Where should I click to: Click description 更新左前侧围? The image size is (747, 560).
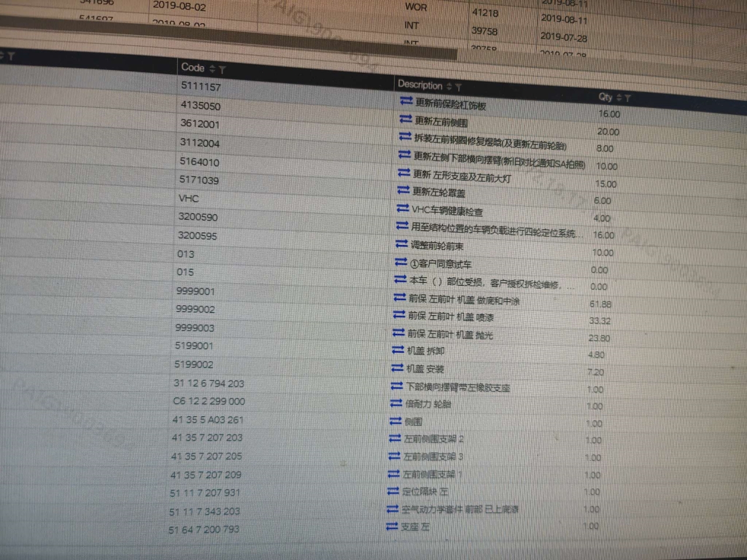[441, 121]
